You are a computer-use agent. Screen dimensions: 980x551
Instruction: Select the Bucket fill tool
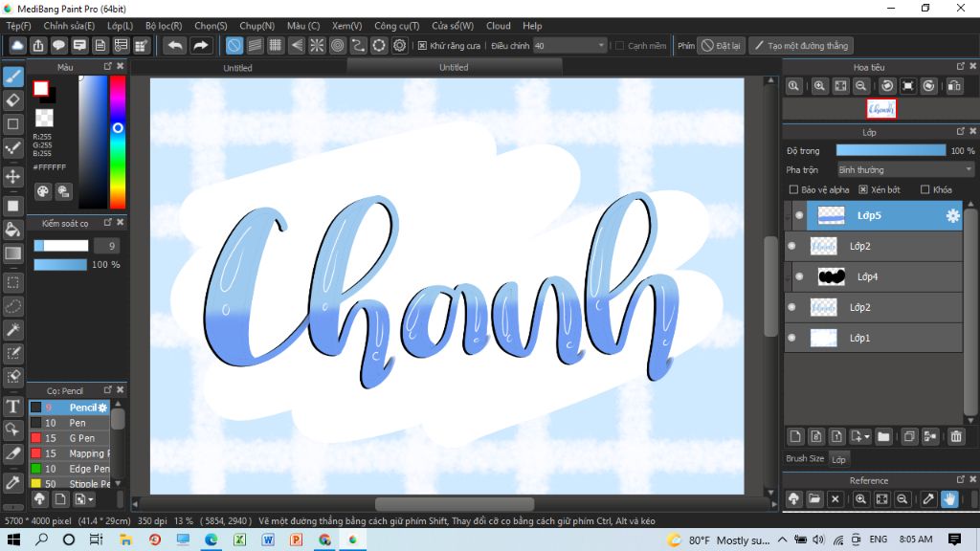(x=13, y=230)
